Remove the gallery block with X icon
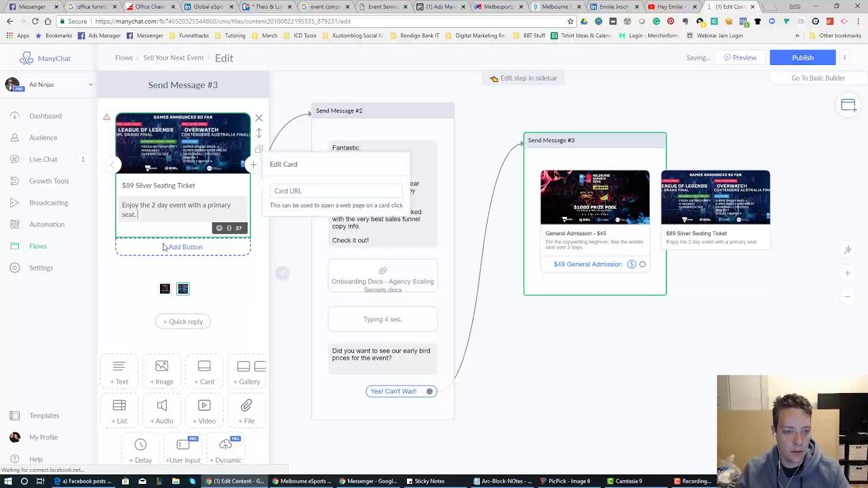868x488 pixels. [258, 118]
